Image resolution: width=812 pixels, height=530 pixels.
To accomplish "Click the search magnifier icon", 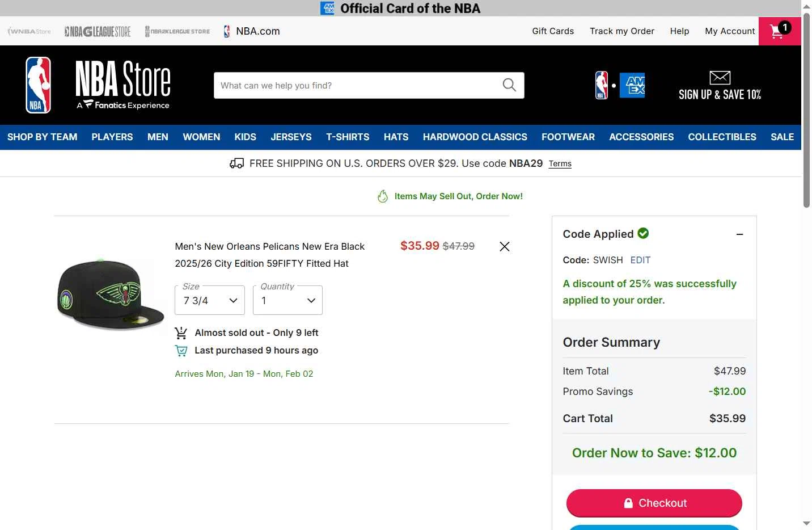I will (509, 85).
